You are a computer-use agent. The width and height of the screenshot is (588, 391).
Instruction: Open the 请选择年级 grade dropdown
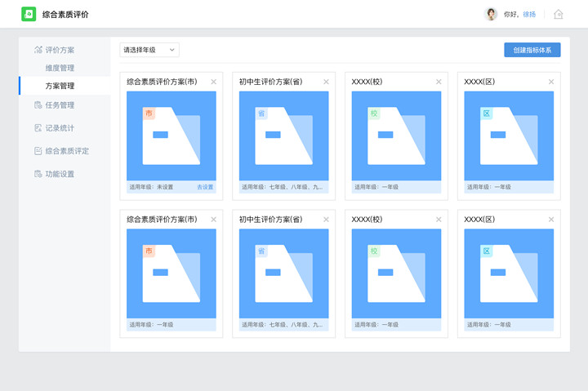tap(149, 50)
